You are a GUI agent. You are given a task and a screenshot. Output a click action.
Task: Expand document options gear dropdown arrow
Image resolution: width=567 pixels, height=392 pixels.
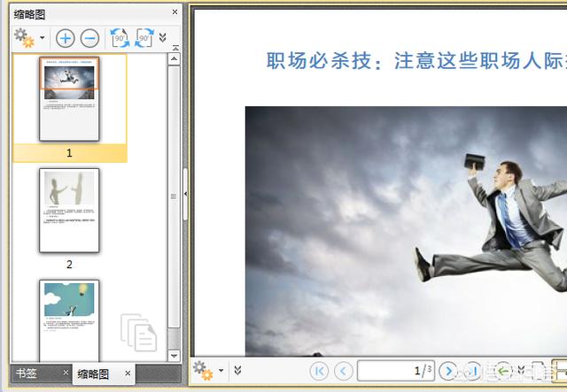[221, 371]
